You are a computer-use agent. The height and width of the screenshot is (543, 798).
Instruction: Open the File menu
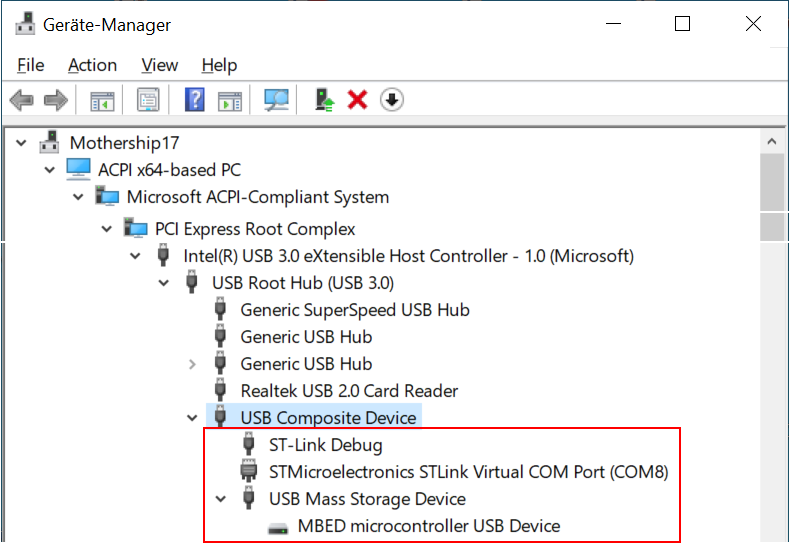[31, 65]
